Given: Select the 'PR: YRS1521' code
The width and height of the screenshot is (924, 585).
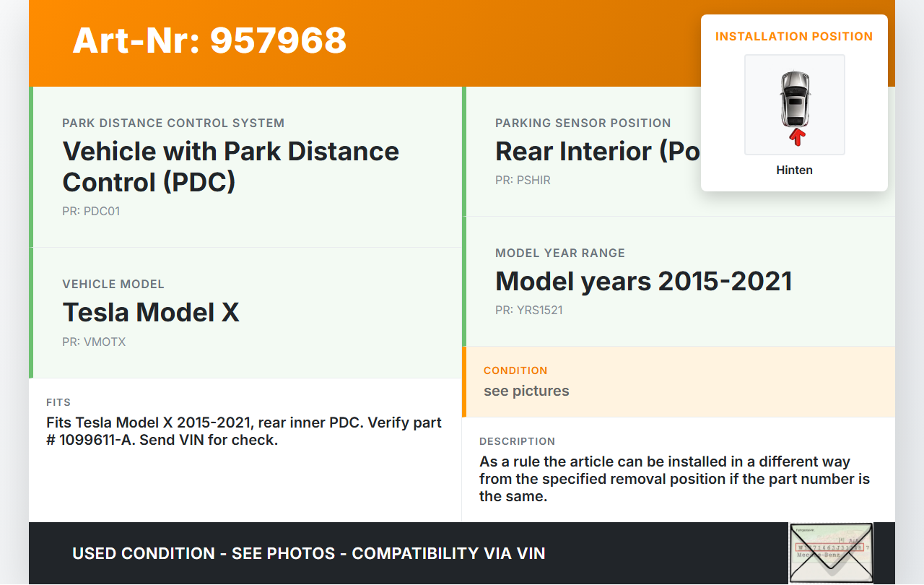Looking at the screenshot, I should click(529, 310).
